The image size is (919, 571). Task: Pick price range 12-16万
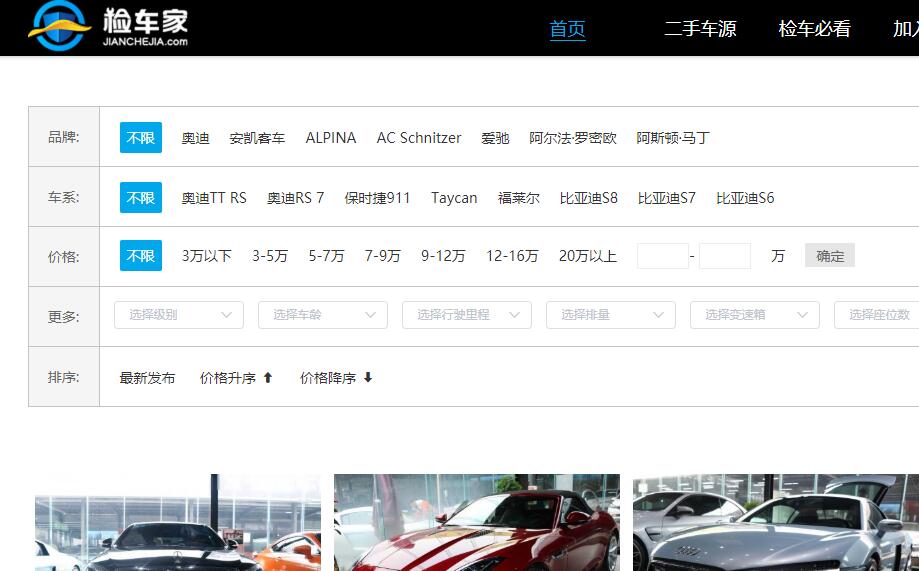pos(512,256)
